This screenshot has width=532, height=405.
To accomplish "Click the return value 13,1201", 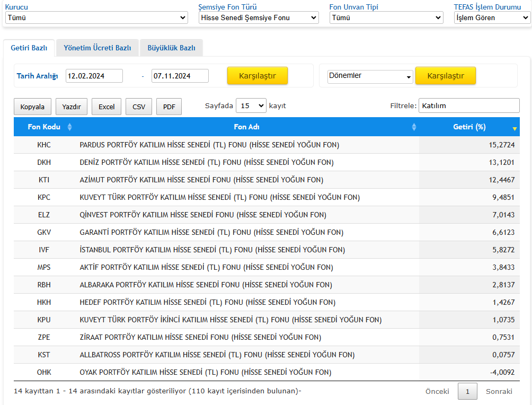I will click(501, 163).
